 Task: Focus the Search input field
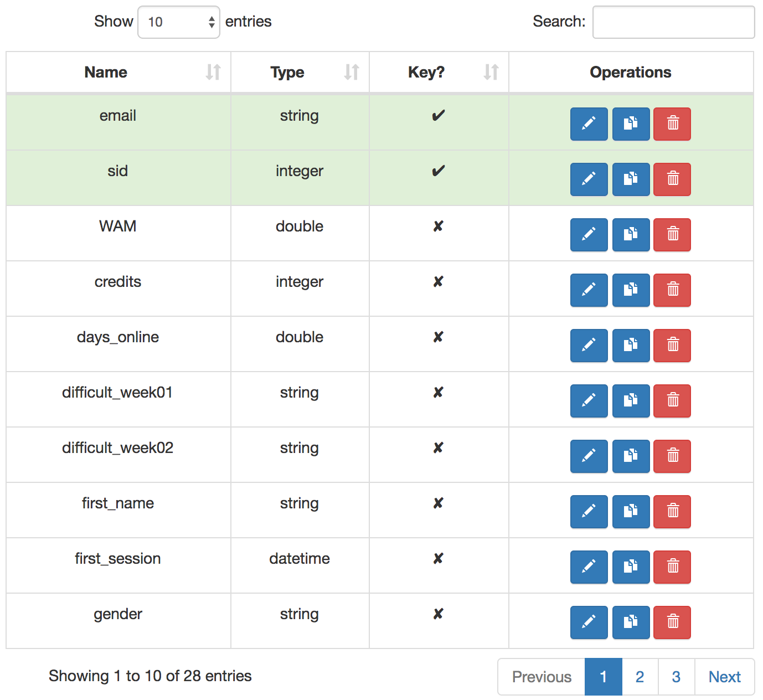(x=673, y=22)
